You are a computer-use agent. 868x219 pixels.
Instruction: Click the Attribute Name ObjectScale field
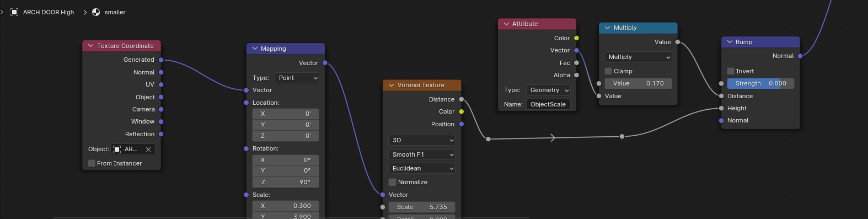548,104
